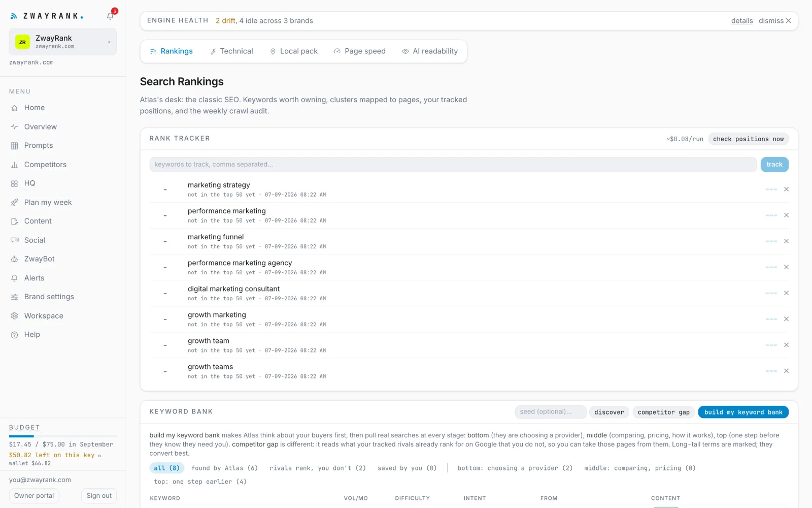This screenshot has height=508, width=812.
Task: Click the Content document icon
Action: 14,221
